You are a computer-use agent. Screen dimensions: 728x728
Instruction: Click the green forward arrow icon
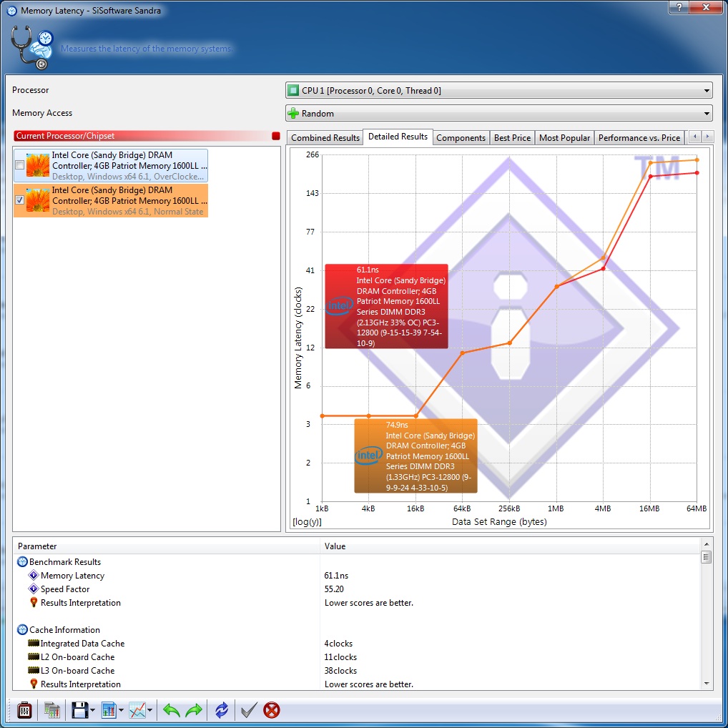(194, 710)
